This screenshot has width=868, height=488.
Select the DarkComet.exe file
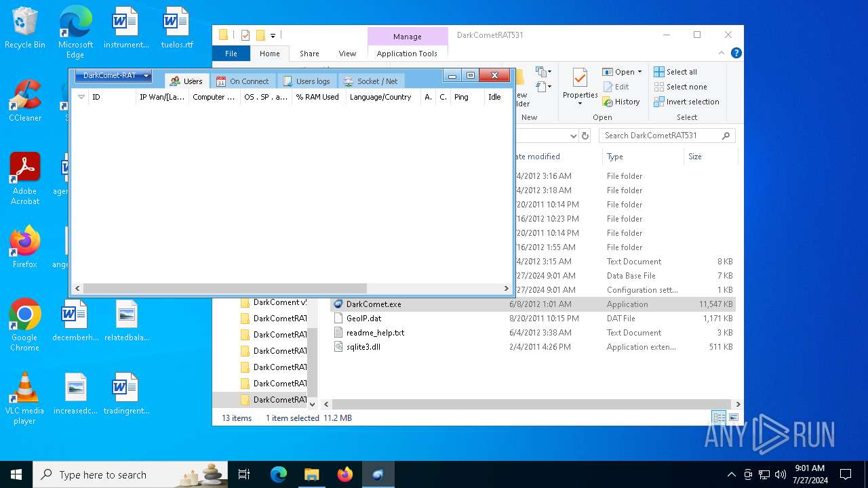(x=532, y=304)
